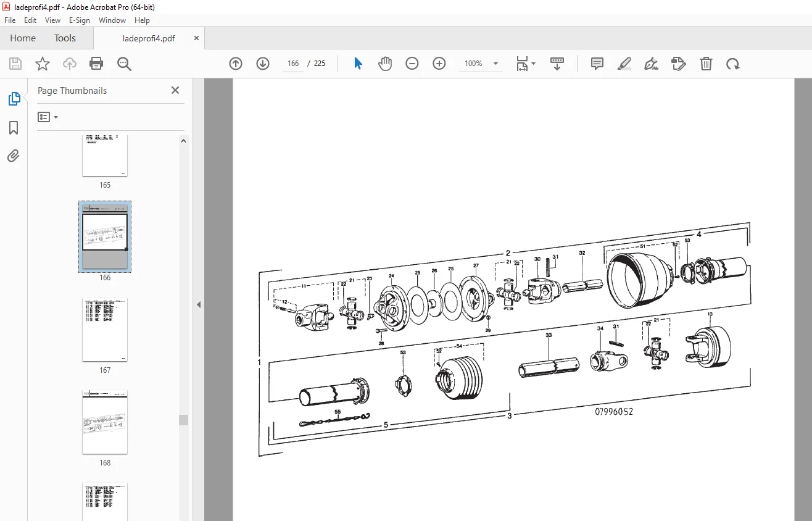
Task: Click the thumbnail label 167
Action: 105,370
